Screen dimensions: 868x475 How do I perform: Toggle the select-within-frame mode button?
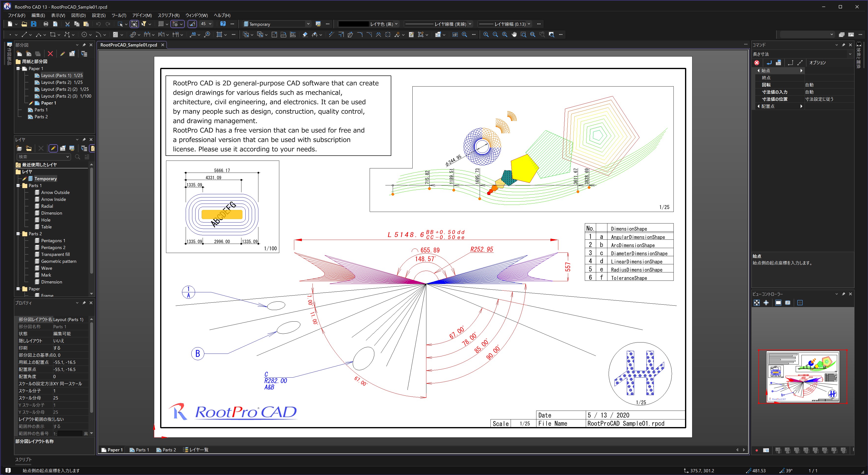click(x=134, y=24)
